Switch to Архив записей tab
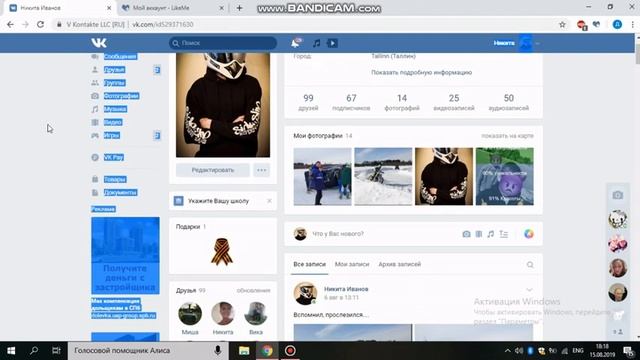The height and width of the screenshot is (360, 640). tap(400, 264)
